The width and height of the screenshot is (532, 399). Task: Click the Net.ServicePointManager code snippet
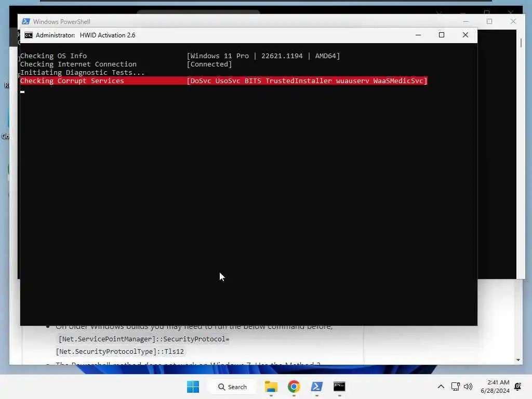[144, 339]
